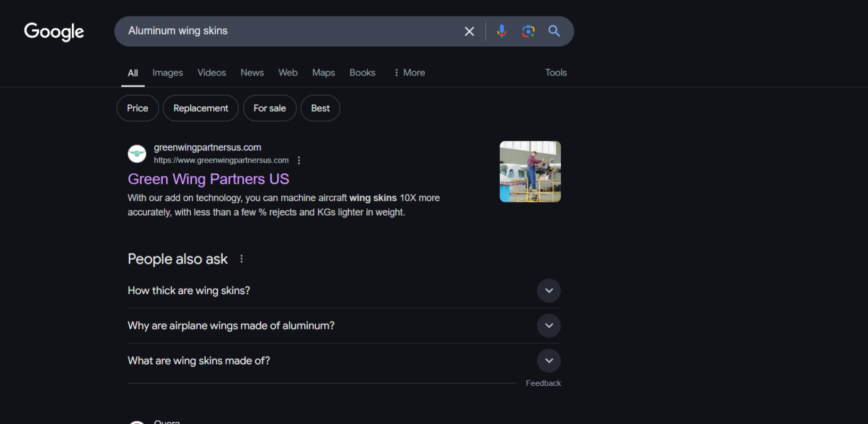Switch to the Images tab

coord(167,73)
